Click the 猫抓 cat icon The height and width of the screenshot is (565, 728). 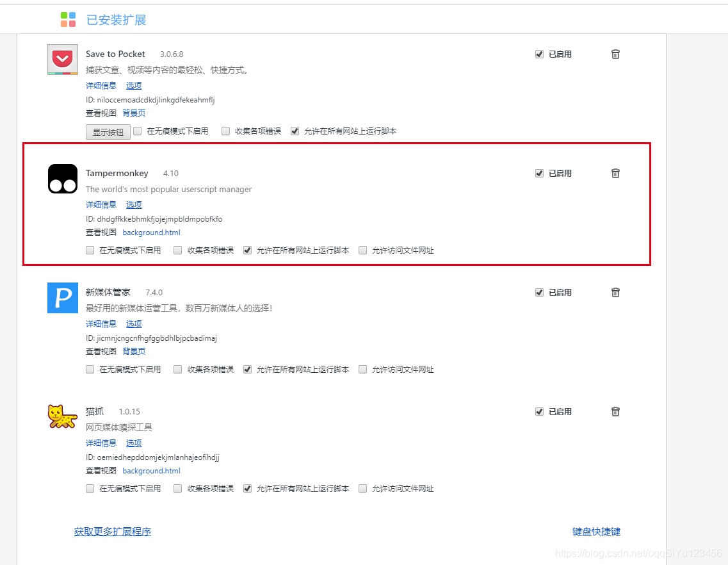coord(63,416)
